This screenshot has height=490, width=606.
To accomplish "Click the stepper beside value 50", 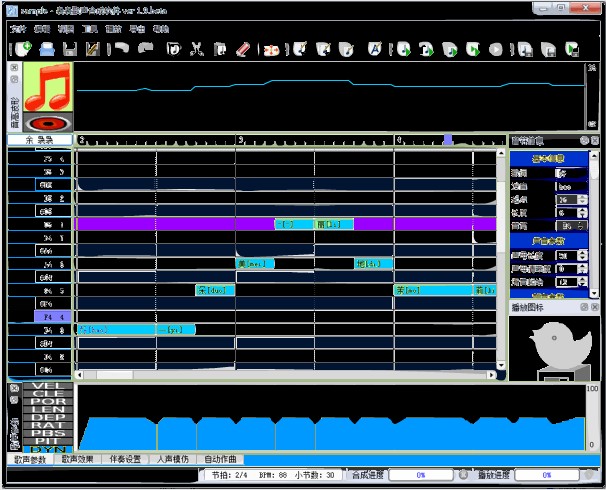I will pos(582,255).
